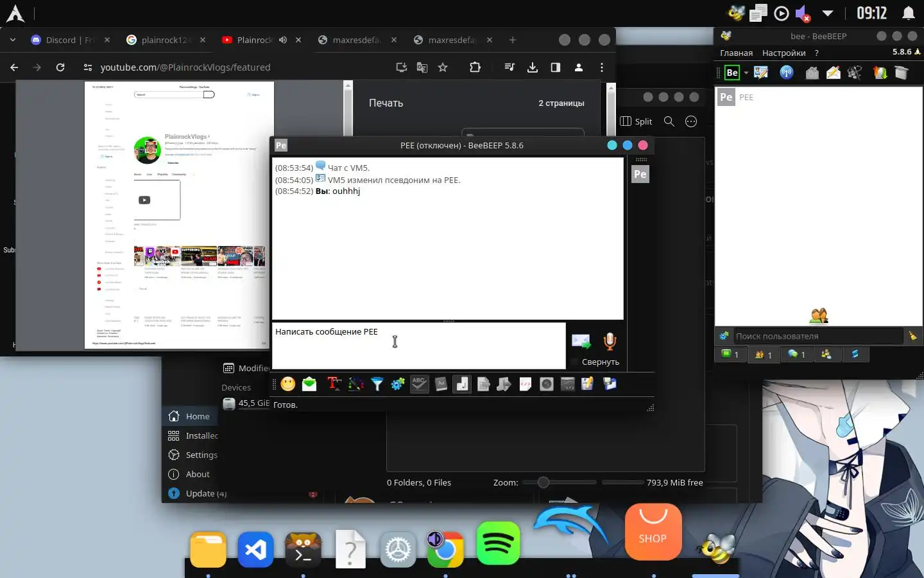Click Split in the file manager
924x578 pixels.
click(637, 121)
